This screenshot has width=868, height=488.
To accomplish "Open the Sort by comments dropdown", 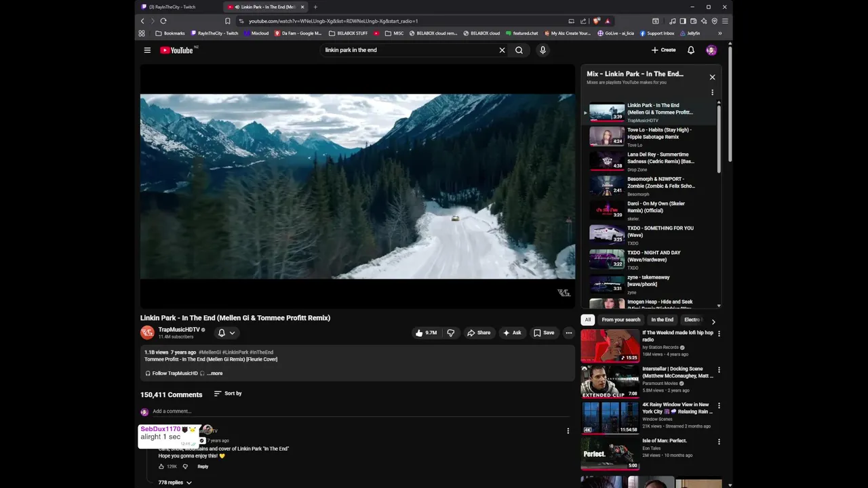I will pyautogui.click(x=228, y=394).
